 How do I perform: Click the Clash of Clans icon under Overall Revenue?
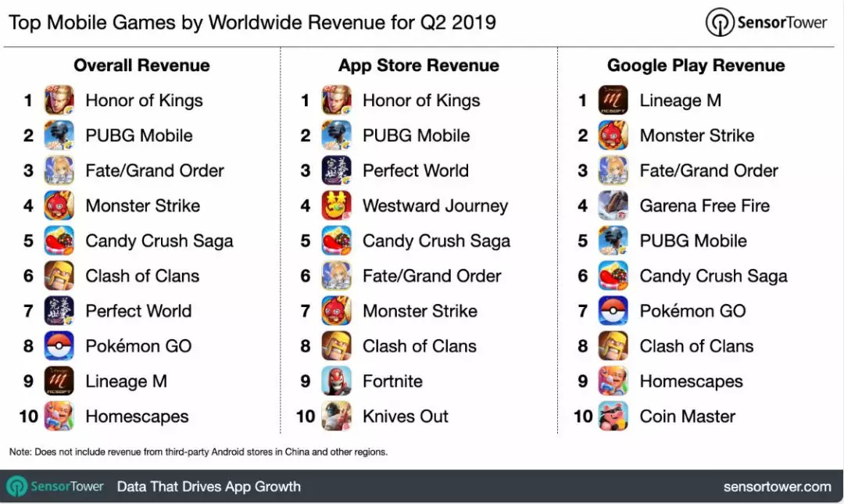[x=59, y=276]
